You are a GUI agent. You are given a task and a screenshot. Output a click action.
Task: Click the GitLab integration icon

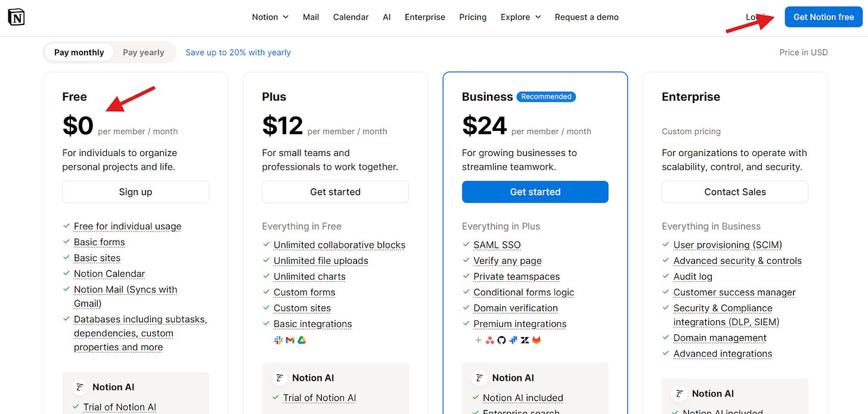click(537, 340)
